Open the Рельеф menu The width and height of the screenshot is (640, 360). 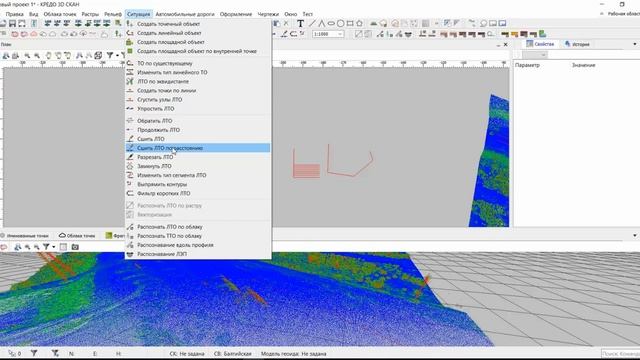pyautogui.click(x=113, y=14)
